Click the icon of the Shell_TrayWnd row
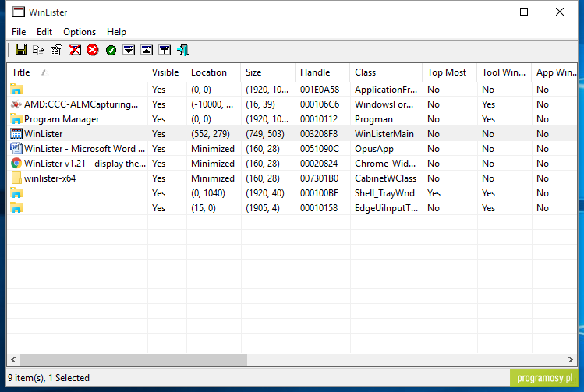 pos(16,193)
